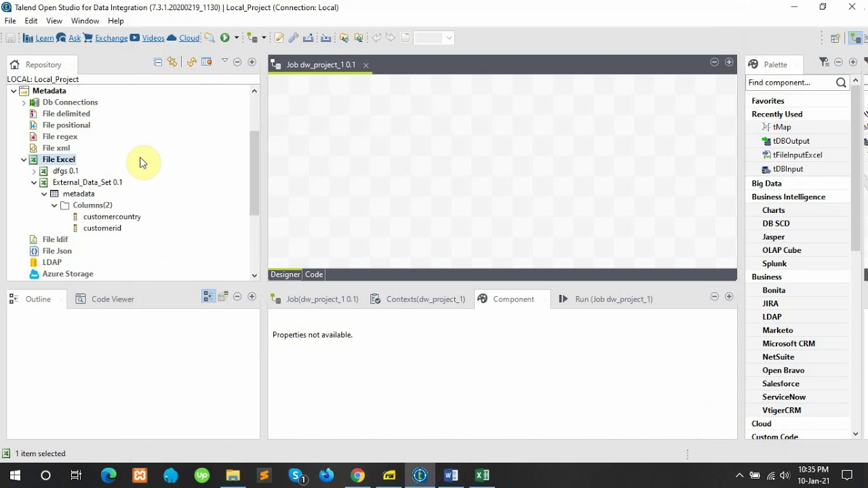
Task: Select the customerid column
Action: tap(102, 228)
